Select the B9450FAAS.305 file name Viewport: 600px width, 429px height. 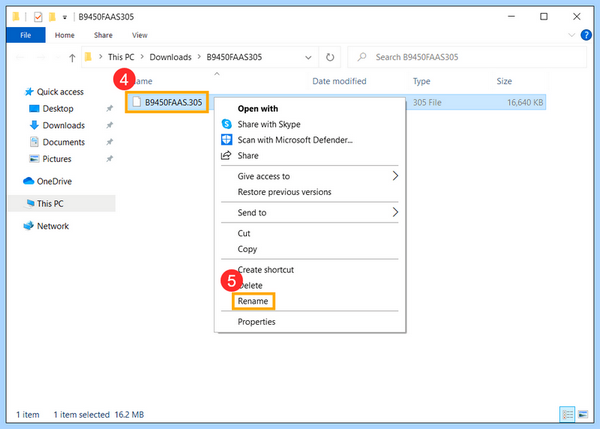[173, 102]
